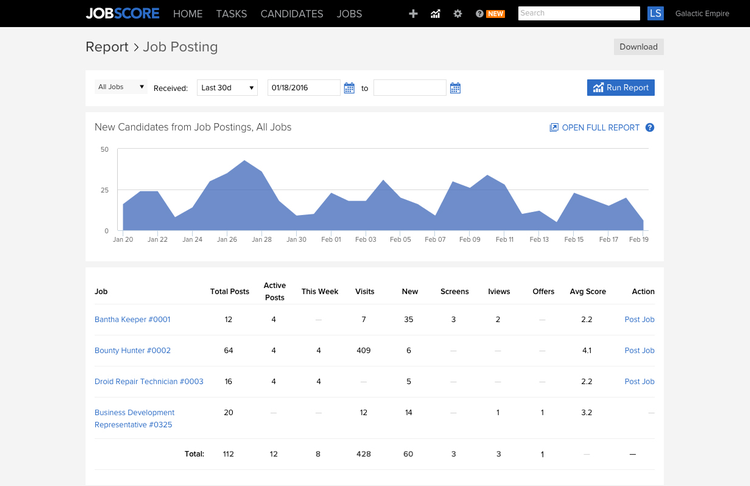Open the Bounty Hunter #0002 job link
The height and width of the screenshot is (486, 750).
tap(132, 351)
